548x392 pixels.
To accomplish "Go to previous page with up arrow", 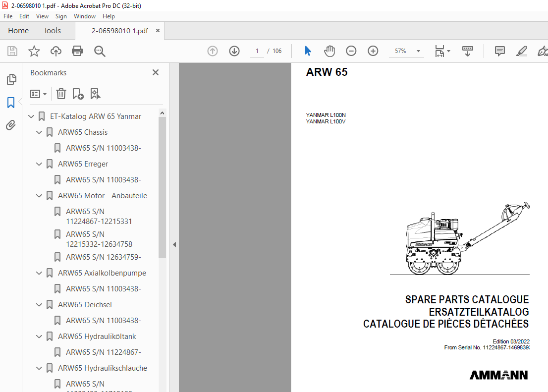I will click(x=213, y=51).
